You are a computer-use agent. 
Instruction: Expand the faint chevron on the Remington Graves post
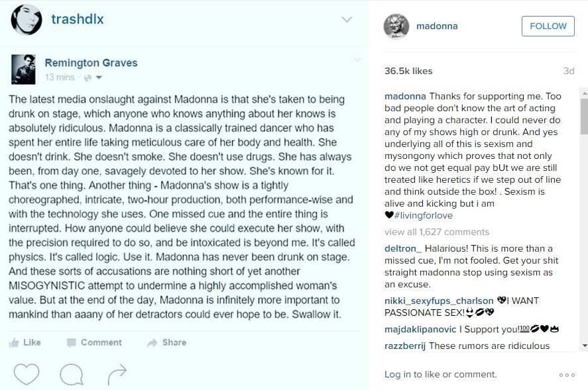(x=357, y=60)
